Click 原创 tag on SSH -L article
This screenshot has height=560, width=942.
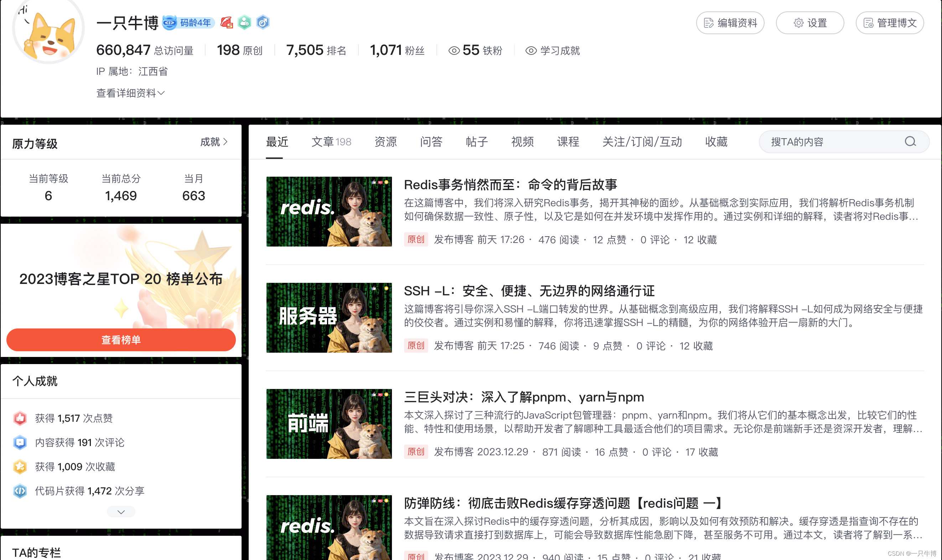(416, 345)
